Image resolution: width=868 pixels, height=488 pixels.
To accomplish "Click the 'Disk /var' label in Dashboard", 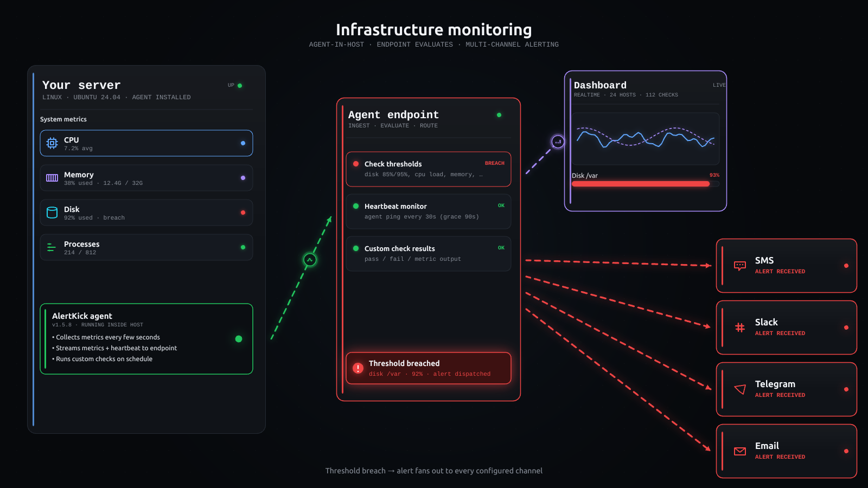I will tap(585, 176).
